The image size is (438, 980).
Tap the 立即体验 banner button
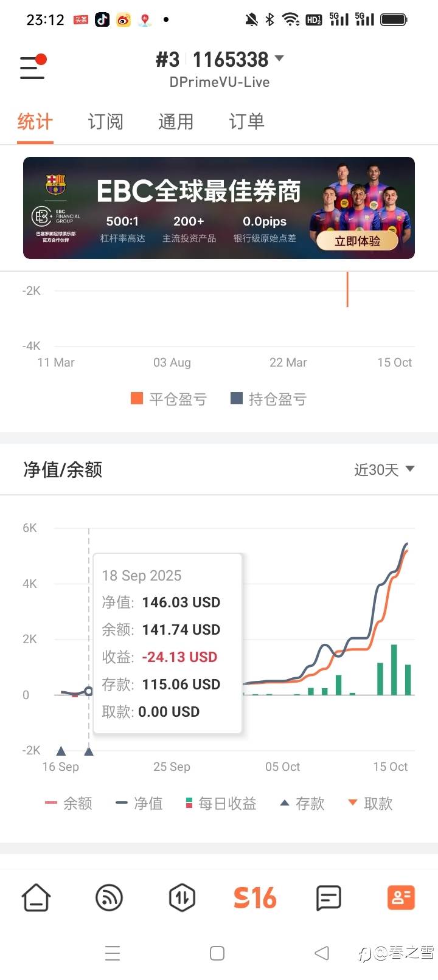pos(358,241)
